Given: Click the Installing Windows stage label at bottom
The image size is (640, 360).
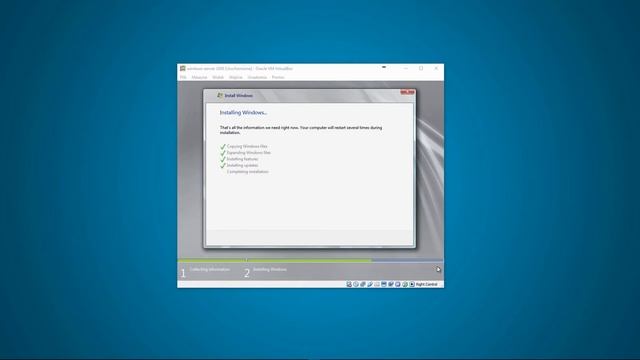Looking at the screenshot, I should click(x=270, y=269).
